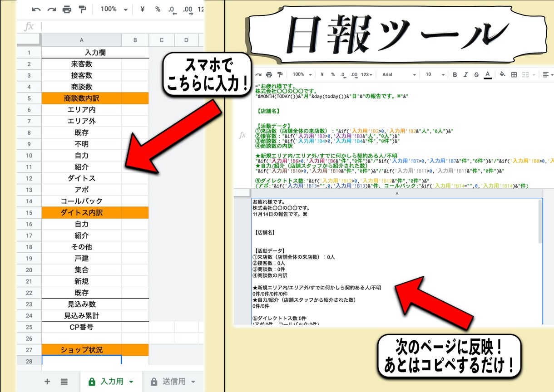This screenshot has height=392, width=554.
Task: Apply percent format in right sheet
Action: [332, 74]
